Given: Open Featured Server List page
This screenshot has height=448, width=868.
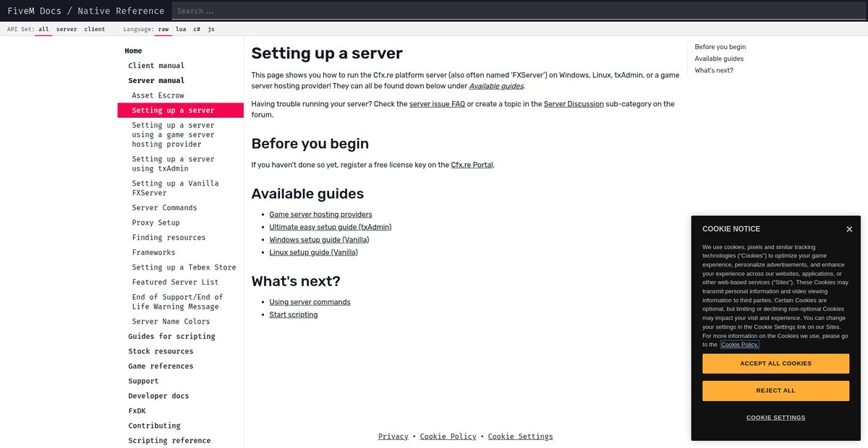Looking at the screenshot, I should 175,283.
